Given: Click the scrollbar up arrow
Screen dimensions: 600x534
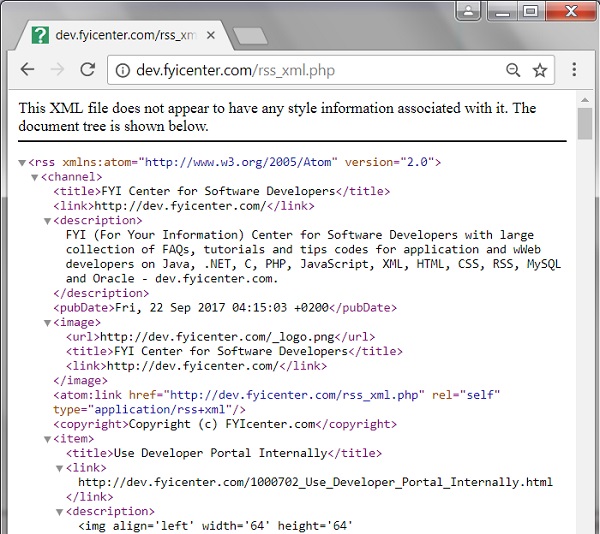Looking at the screenshot, I should 585,100.
